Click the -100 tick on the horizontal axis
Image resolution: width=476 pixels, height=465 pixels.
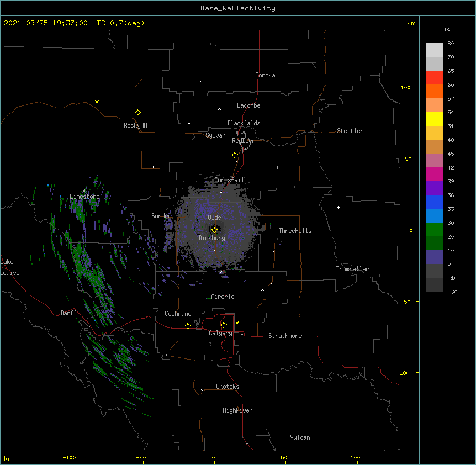70,457
